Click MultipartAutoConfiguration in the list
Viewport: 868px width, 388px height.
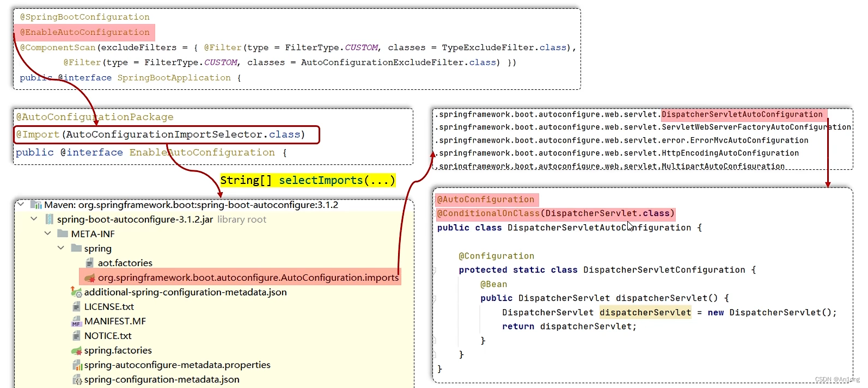(x=723, y=166)
